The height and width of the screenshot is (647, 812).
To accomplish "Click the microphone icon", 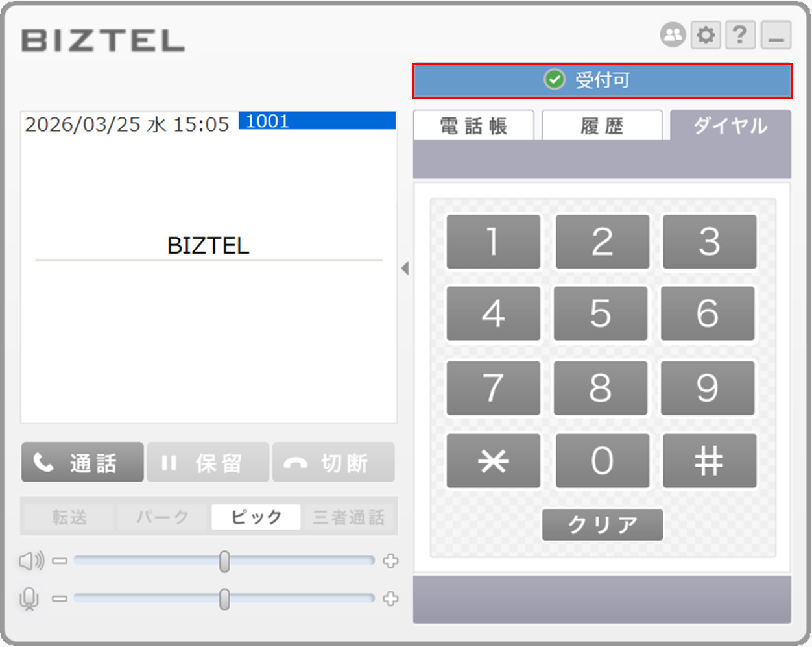I will pos(29,599).
